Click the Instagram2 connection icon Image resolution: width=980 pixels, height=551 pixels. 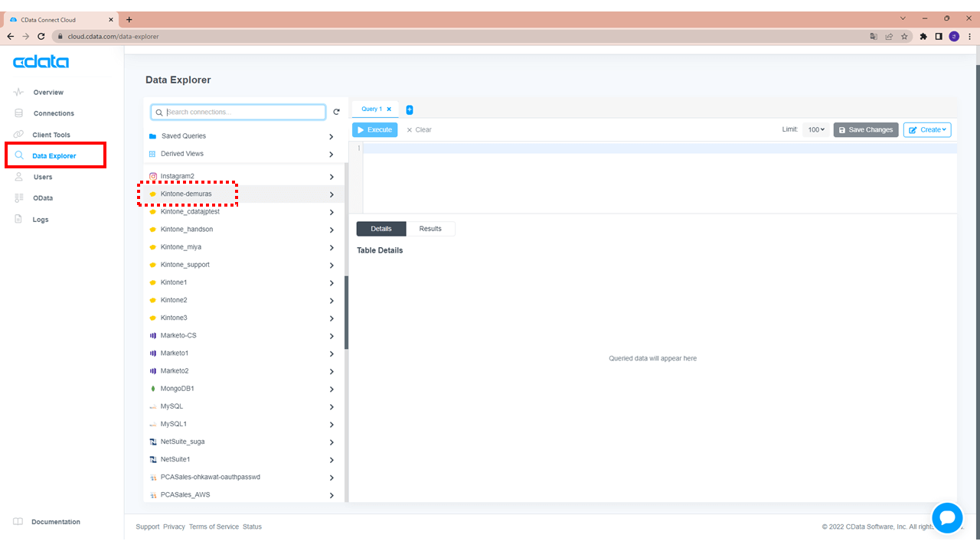[153, 176]
